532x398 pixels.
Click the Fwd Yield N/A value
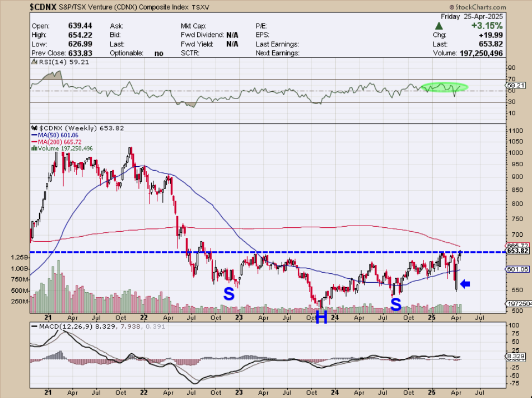click(x=232, y=44)
